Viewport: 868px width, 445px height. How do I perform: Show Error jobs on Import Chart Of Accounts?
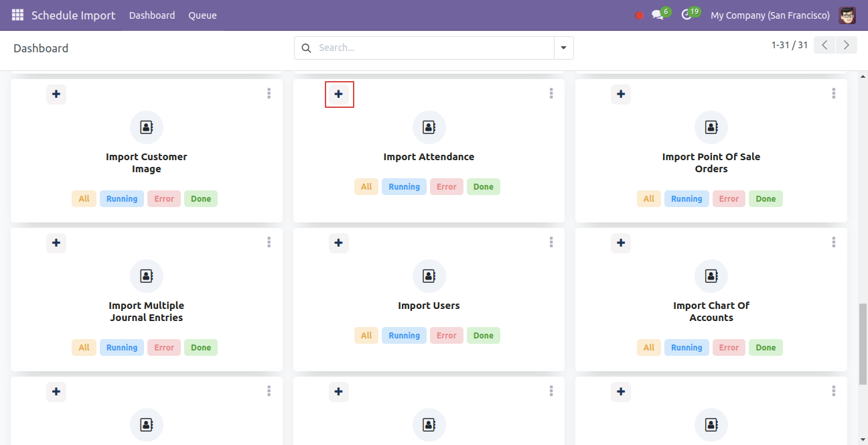(729, 348)
